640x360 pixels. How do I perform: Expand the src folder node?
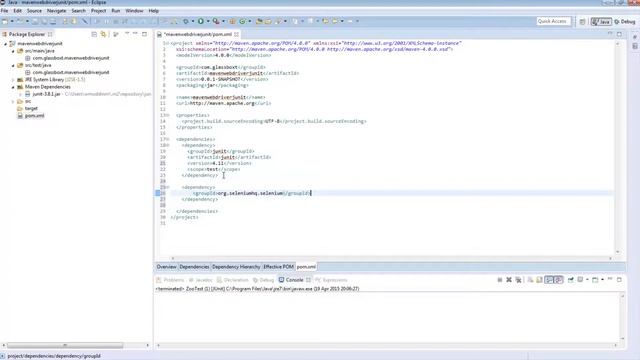click(13, 101)
